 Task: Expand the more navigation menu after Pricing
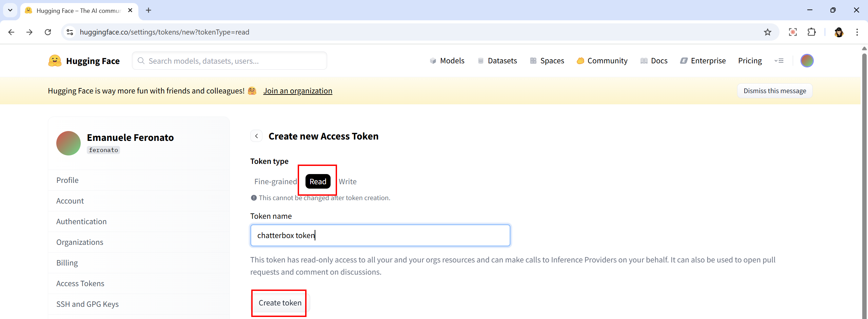click(x=779, y=61)
